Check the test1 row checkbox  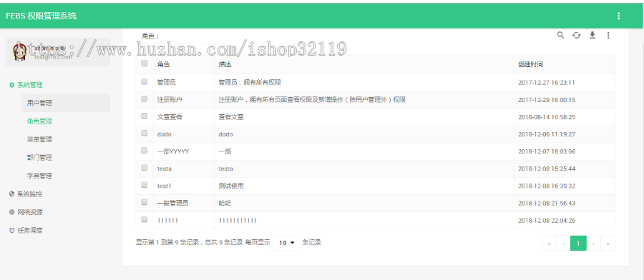click(x=144, y=185)
